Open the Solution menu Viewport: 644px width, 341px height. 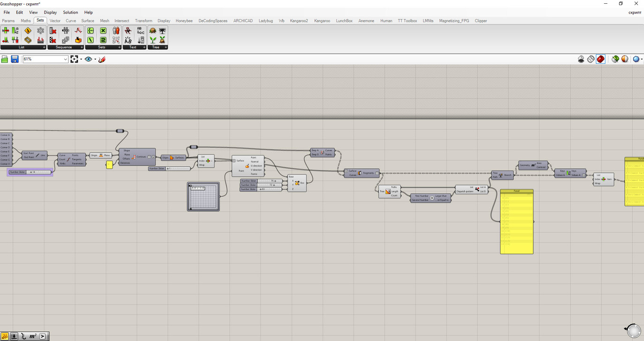(70, 12)
